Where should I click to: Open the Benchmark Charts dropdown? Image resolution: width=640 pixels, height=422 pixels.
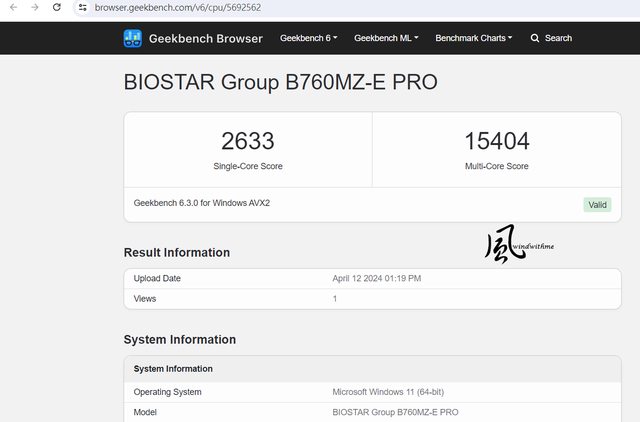pyautogui.click(x=473, y=38)
